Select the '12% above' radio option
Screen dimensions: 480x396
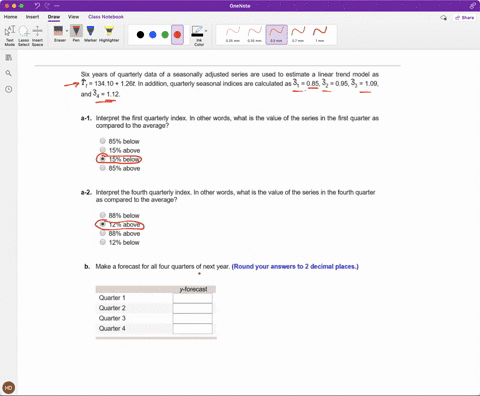pos(103,224)
